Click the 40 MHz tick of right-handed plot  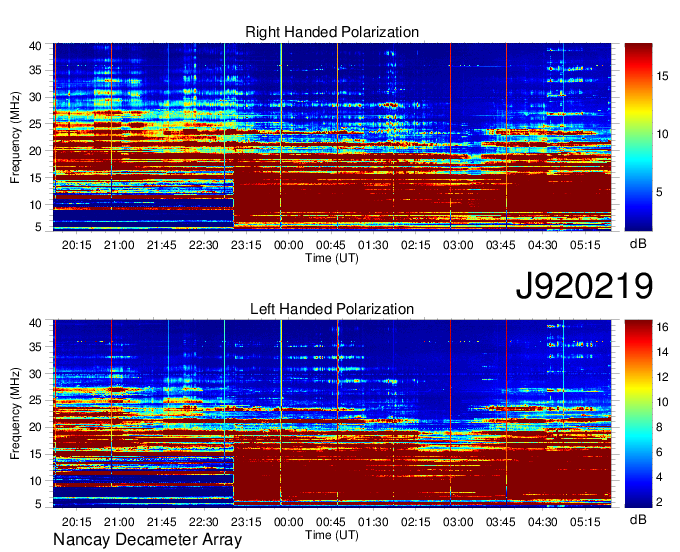click(36, 46)
